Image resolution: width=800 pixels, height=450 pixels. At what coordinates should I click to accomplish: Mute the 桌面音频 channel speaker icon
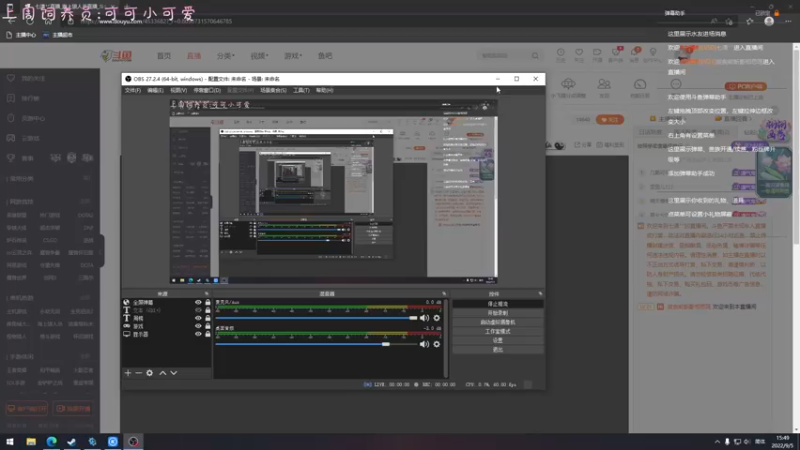point(424,344)
